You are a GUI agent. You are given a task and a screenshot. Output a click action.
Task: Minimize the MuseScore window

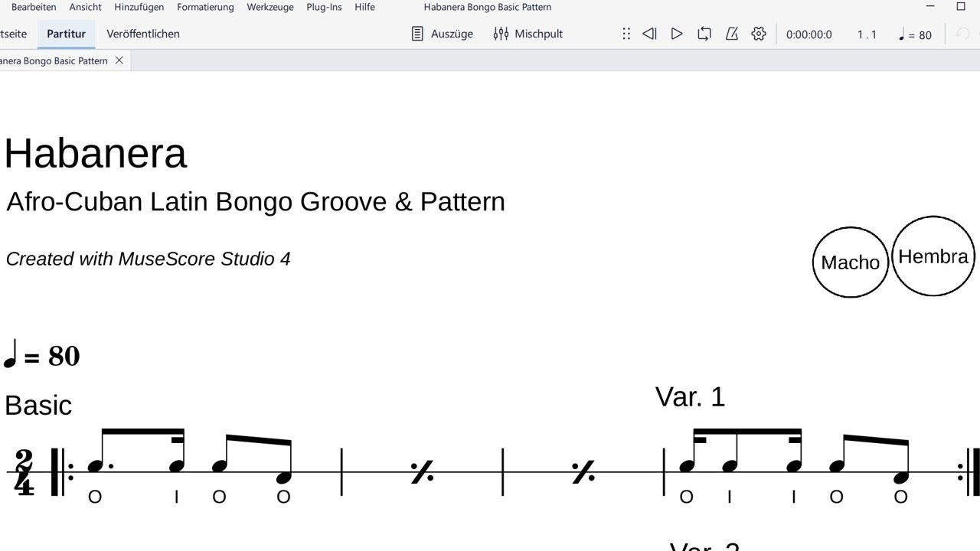click(x=930, y=7)
